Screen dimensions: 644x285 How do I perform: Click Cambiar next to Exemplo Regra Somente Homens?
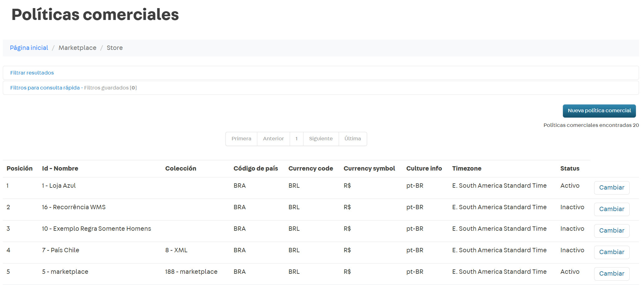(611, 230)
